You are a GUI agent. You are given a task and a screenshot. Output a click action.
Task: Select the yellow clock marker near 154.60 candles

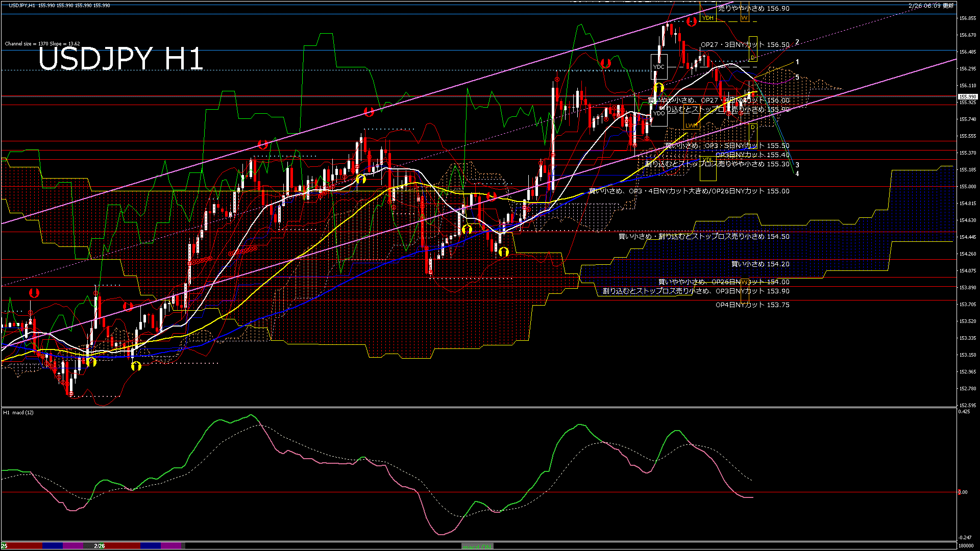tap(467, 230)
